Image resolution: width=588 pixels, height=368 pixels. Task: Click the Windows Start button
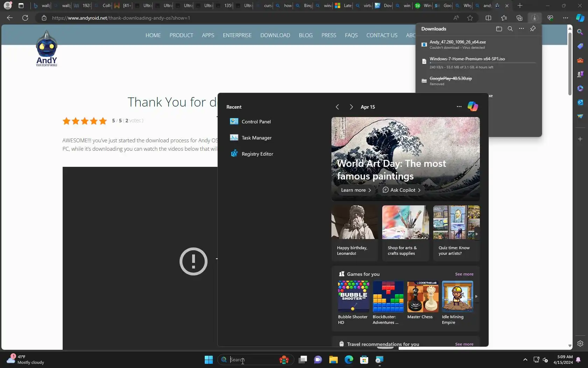coord(209,360)
